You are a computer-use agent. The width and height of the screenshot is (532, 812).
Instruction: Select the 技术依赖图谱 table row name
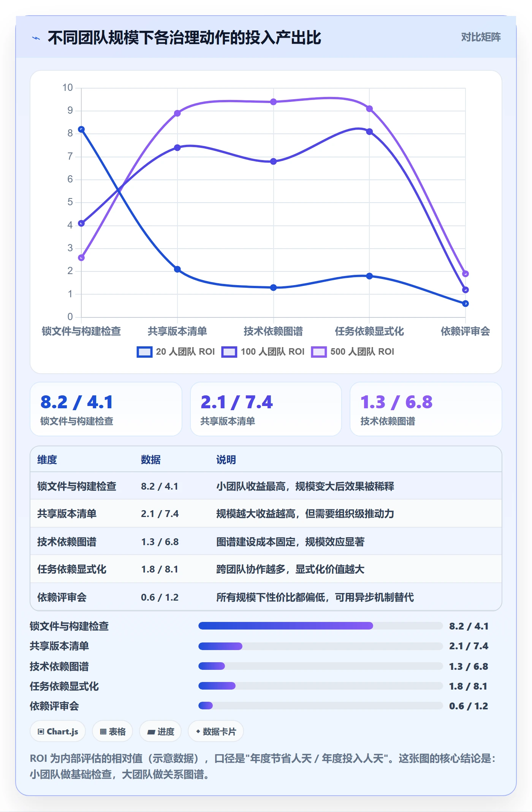pos(67,542)
